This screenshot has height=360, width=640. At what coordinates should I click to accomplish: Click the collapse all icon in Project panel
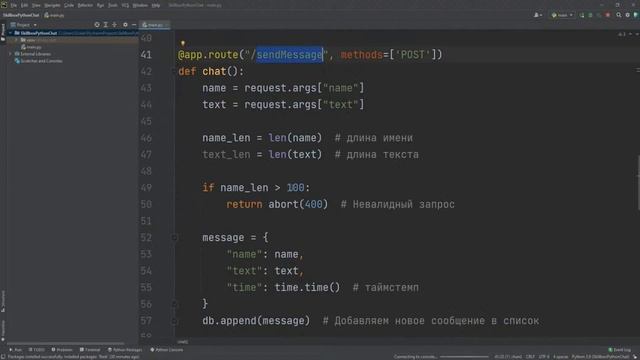[115, 25]
